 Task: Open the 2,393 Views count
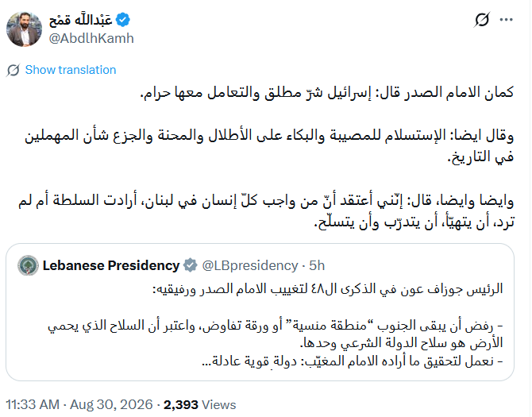click(200, 404)
